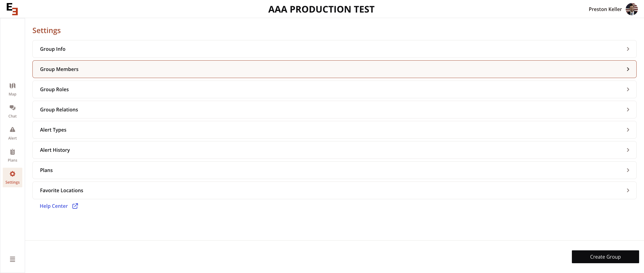
Task: Expand Alert Types chevron arrow
Action: (628, 130)
